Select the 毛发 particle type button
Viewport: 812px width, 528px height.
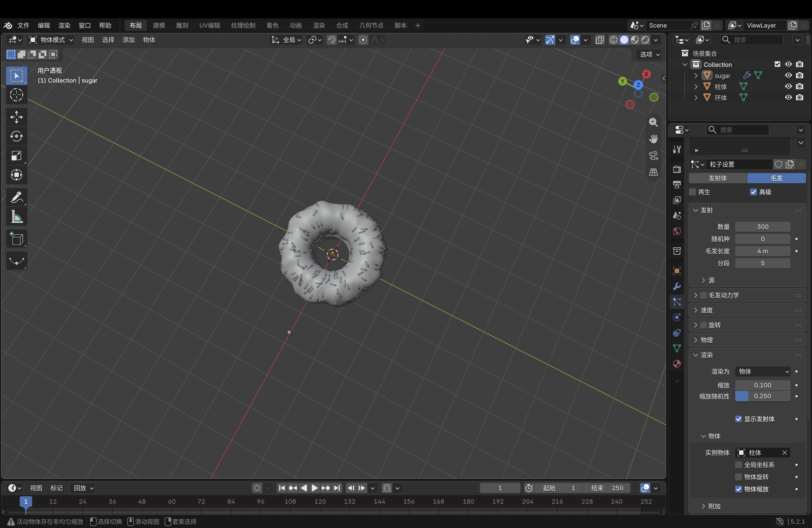777,178
